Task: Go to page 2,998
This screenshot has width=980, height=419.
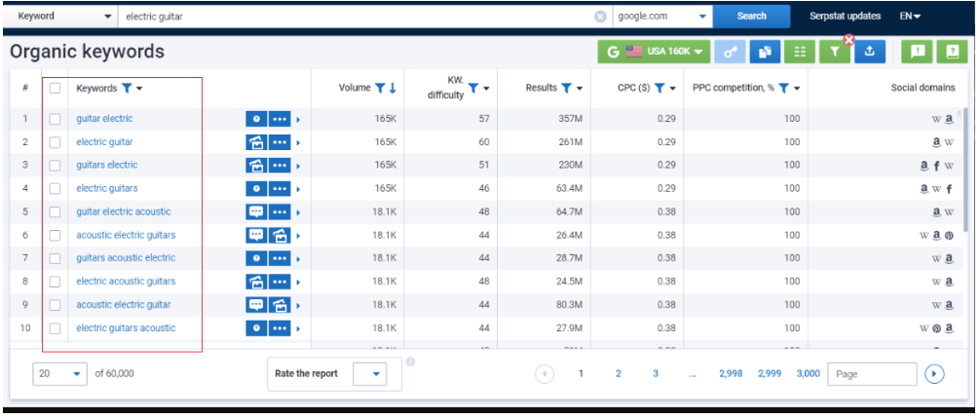Action: point(731,374)
